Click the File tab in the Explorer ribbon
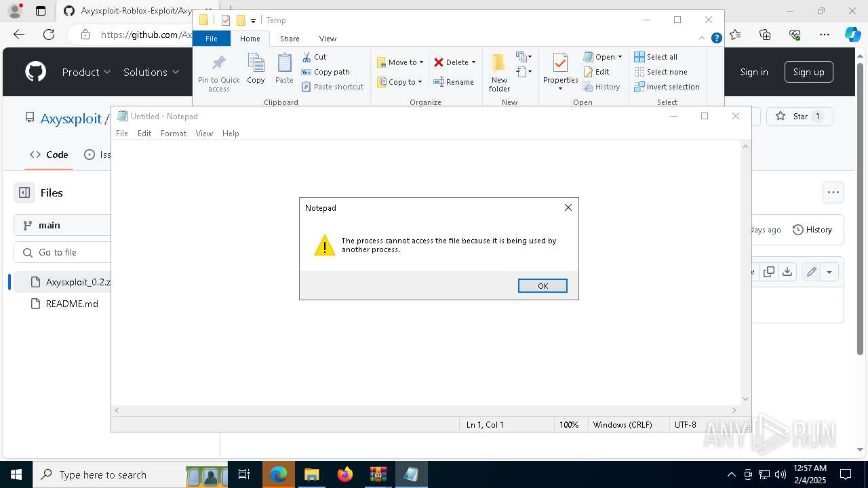 (x=212, y=39)
